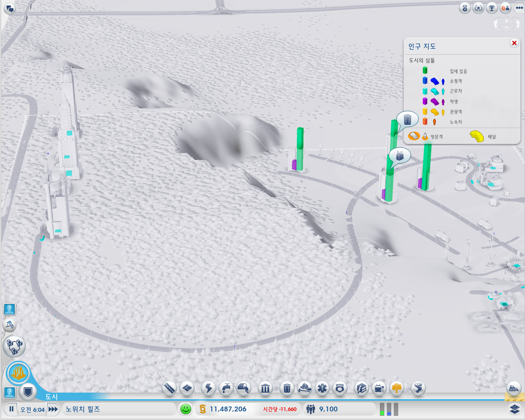This screenshot has width=525, height=420.
Task: Click the green at-home legend swatch
Action: tap(425, 70)
